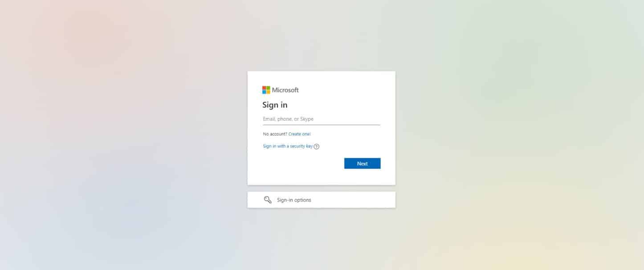Click the underline of the email field

click(x=321, y=125)
